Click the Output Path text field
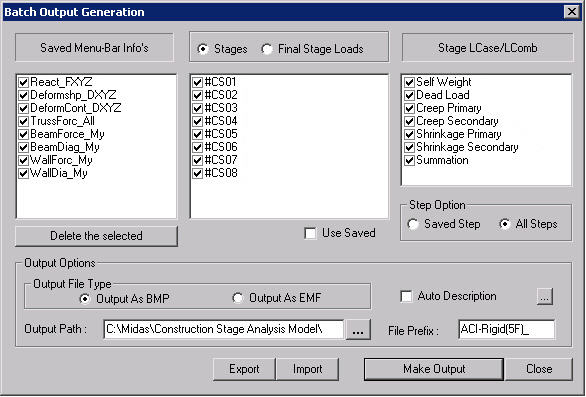 [224, 329]
